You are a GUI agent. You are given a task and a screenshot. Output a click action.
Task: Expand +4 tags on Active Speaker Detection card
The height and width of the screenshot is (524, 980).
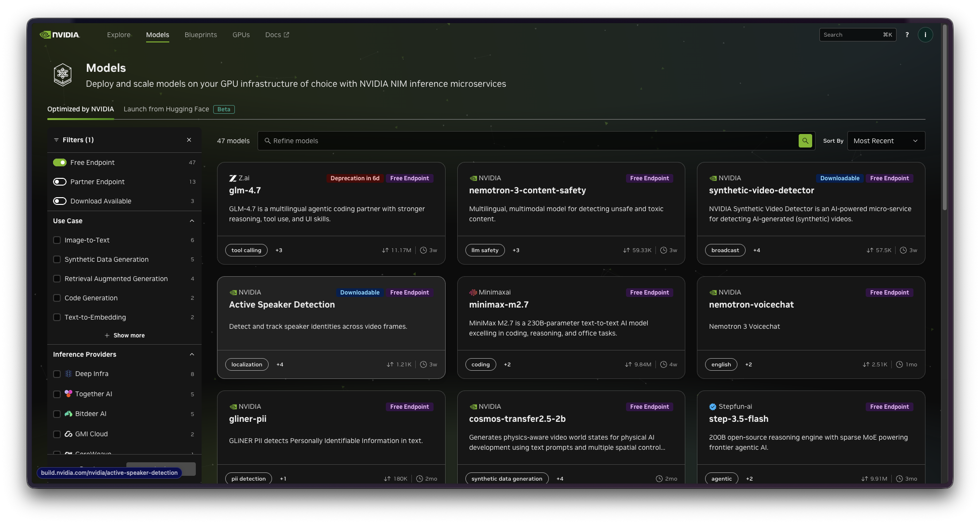(x=280, y=364)
